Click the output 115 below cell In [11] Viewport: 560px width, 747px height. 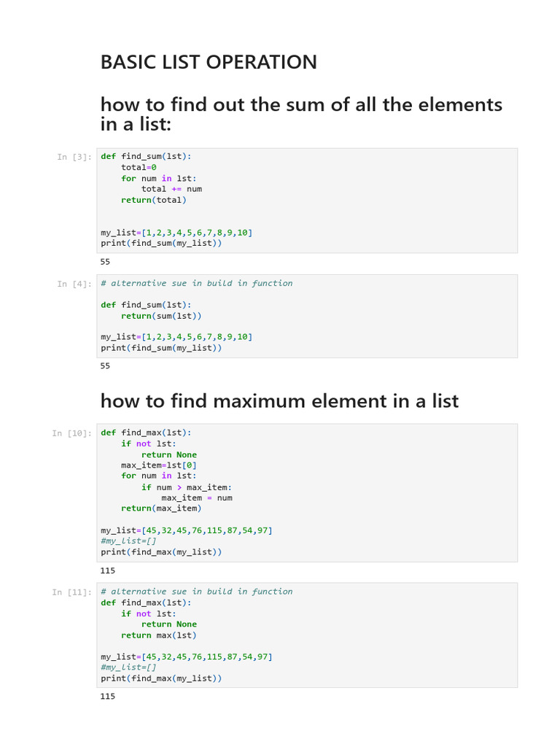[x=108, y=697]
